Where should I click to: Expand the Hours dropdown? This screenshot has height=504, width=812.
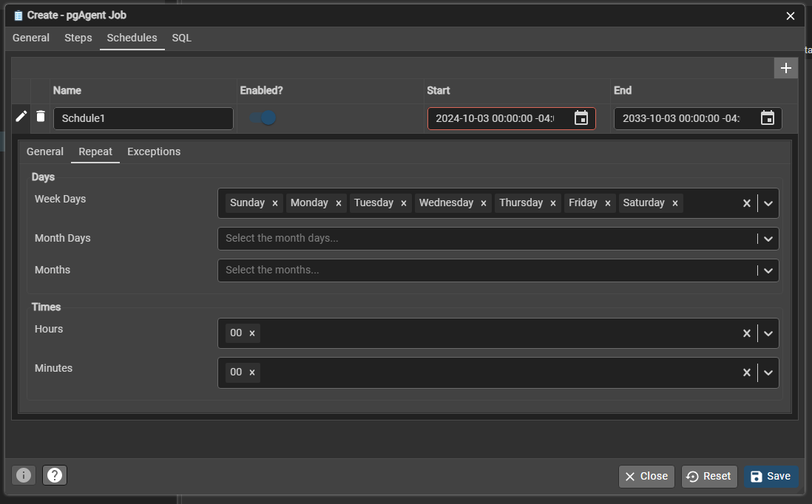[x=768, y=333]
